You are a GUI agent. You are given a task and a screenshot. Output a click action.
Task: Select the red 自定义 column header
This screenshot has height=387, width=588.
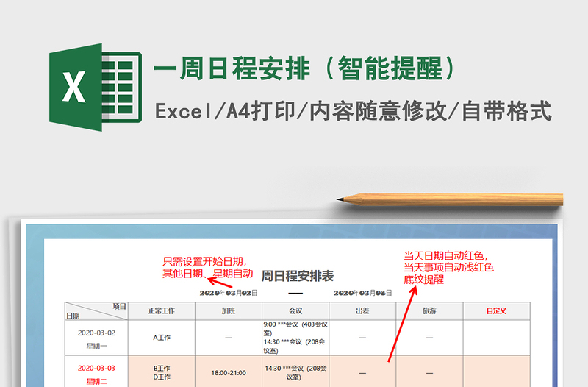tap(497, 310)
